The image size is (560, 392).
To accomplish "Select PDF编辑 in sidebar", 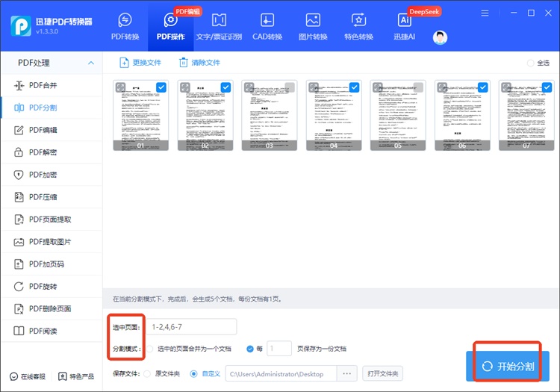I will (52, 130).
